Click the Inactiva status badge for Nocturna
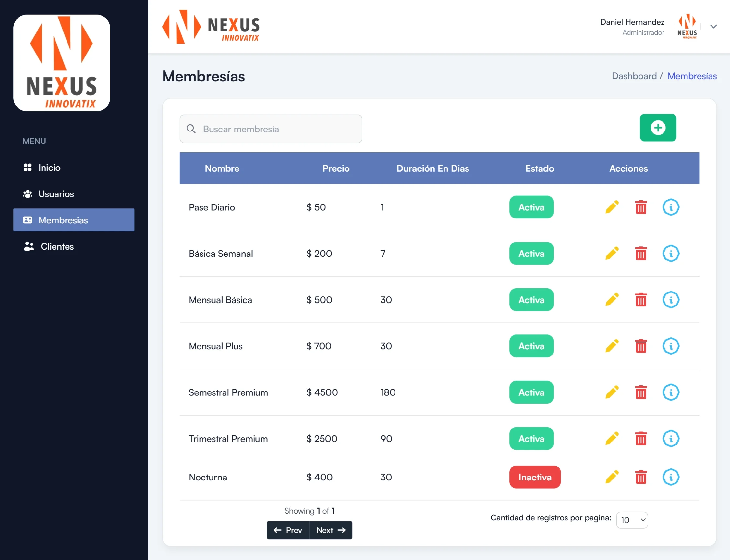The width and height of the screenshot is (730, 560). pos(534,477)
